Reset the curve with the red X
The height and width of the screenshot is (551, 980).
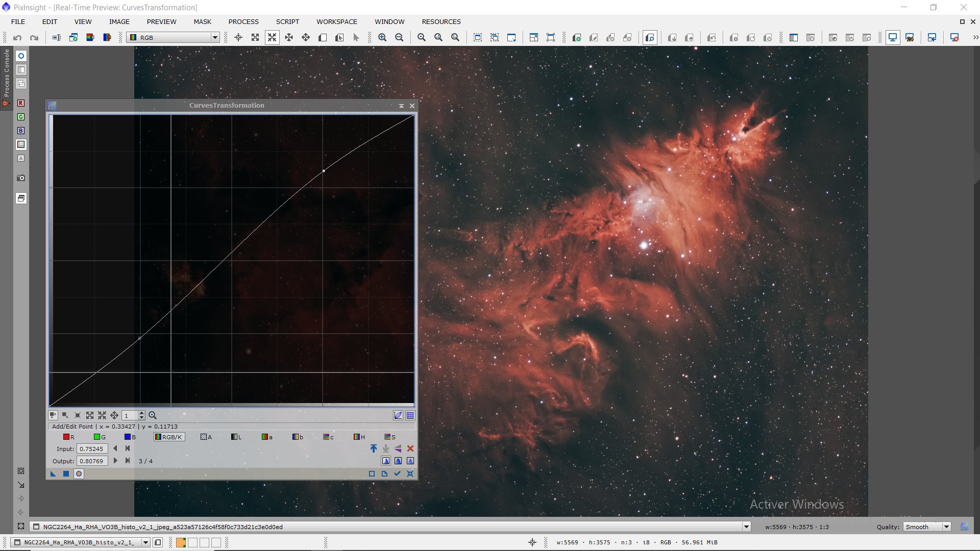click(x=410, y=448)
